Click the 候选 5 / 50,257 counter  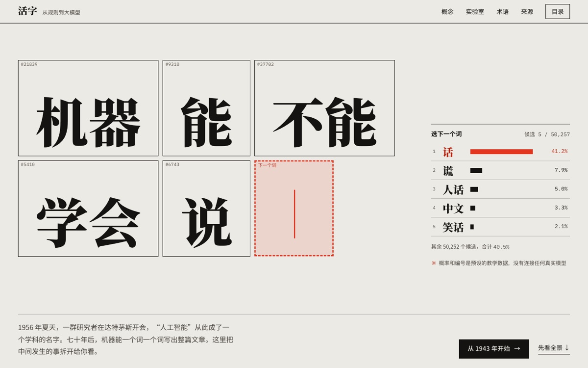click(x=547, y=134)
